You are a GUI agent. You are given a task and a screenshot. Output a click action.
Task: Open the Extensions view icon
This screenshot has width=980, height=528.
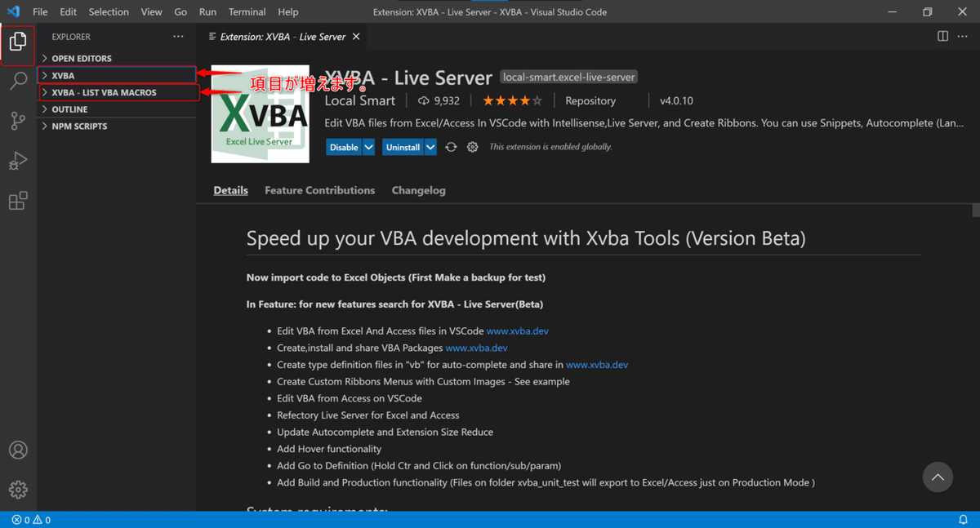(18, 201)
